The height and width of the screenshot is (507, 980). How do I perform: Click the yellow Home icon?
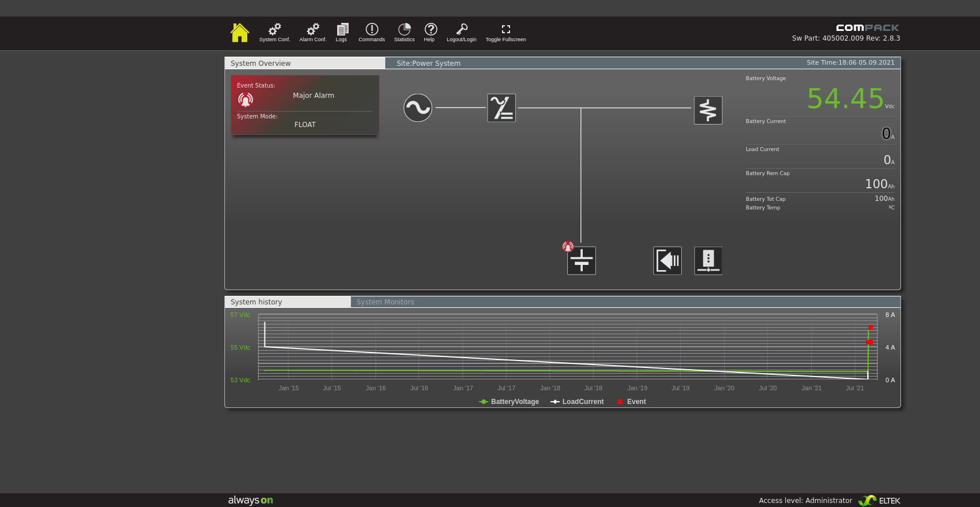(239, 33)
